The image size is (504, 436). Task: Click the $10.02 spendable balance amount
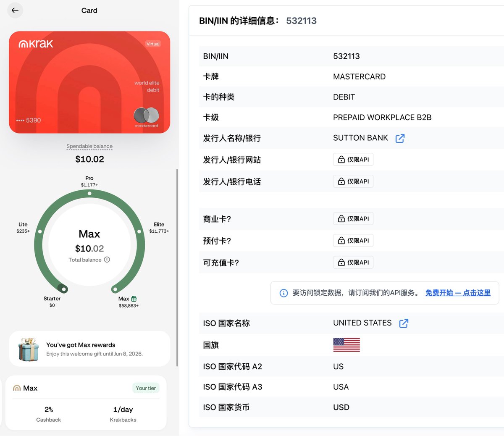tap(89, 159)
